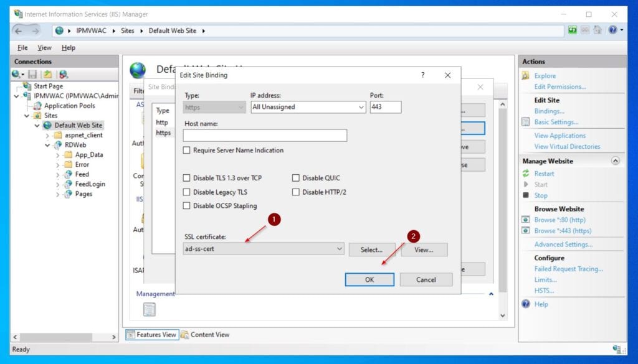Screen dimensions: 638x364
Task: Click the View... certificate button
Action: pyautogui.click(x=424, y=250)
